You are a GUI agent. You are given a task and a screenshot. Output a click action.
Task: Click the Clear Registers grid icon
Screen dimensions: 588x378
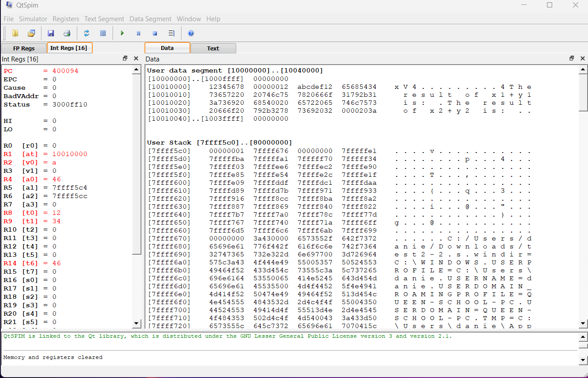pyautogui.click(x=103, y=33)
